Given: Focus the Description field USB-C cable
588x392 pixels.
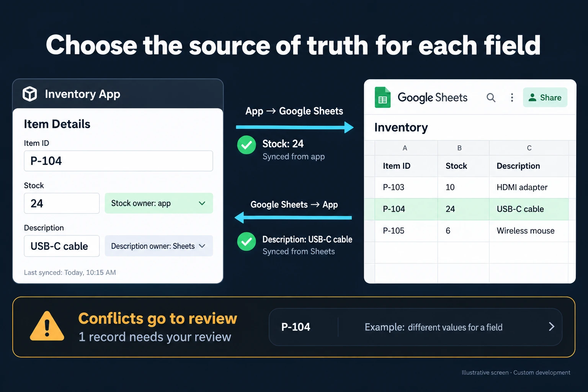Looking at the screenshot, I should point(62,246).
